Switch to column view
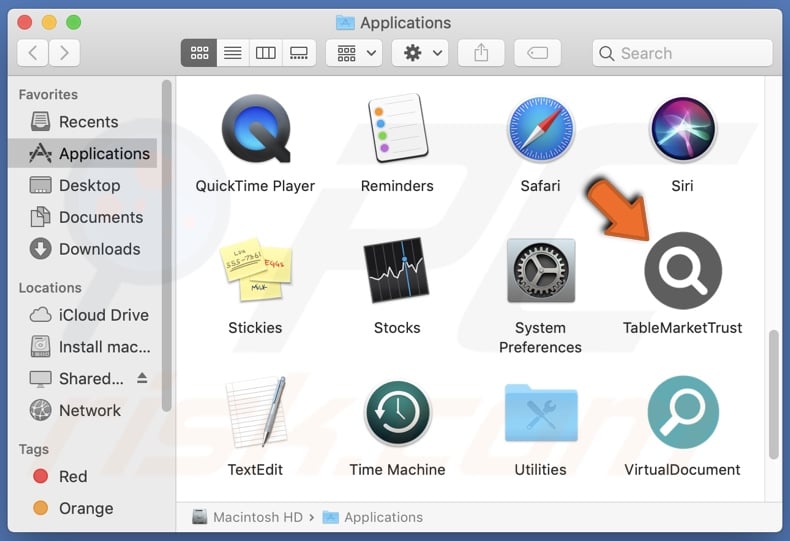The image size is (790, 541). click(266, 53)
